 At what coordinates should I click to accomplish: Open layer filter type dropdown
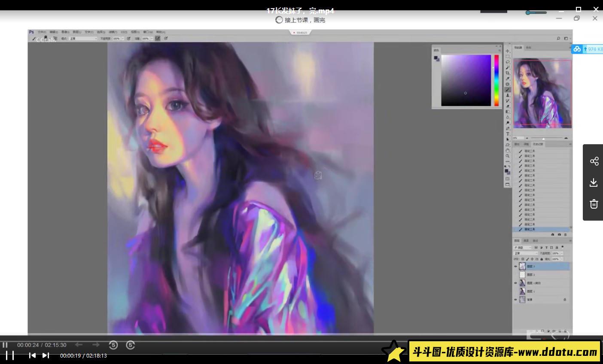click(x=523, y=248)
